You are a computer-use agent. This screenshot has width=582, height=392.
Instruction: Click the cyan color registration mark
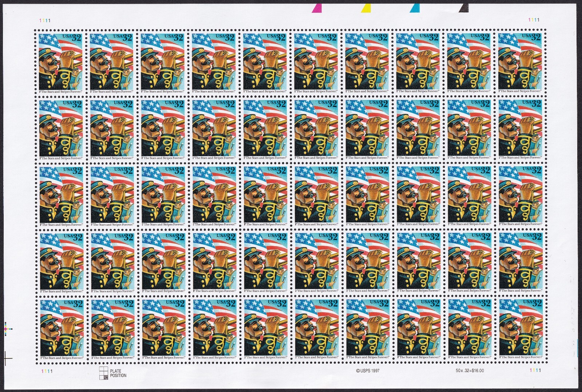pyautogui.click(x=415, y=7)
